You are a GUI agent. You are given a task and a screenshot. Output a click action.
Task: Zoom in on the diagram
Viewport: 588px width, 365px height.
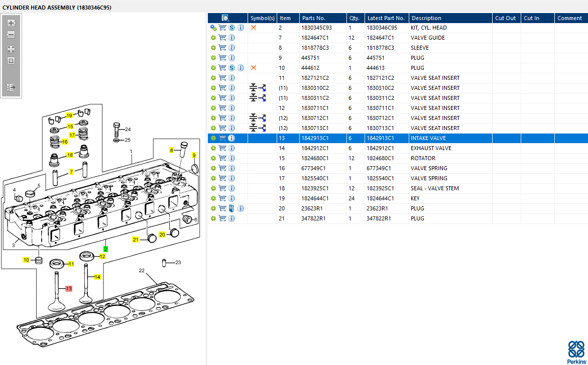(x=11, y=23)
